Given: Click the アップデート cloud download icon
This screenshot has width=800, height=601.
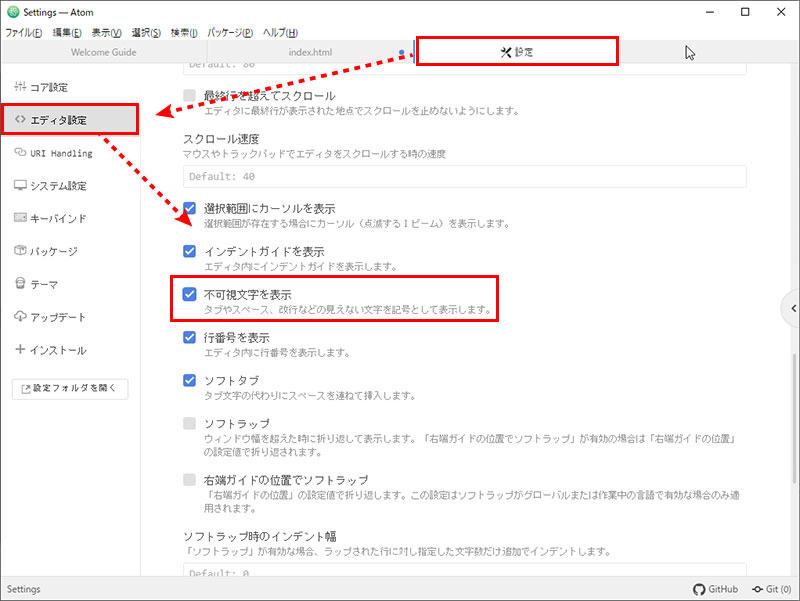Looking at the screenshot, I should click(20, 316).
